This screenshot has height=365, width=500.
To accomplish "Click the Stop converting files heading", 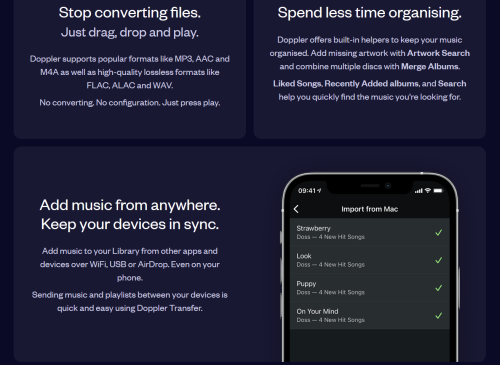I will click(x=130, y=13).
